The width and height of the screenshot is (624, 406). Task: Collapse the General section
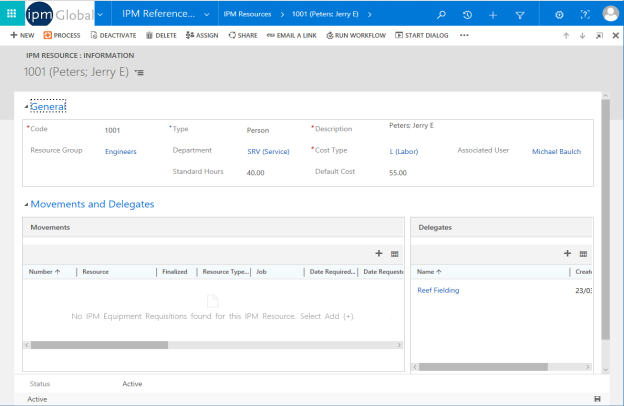pos(26,106)
